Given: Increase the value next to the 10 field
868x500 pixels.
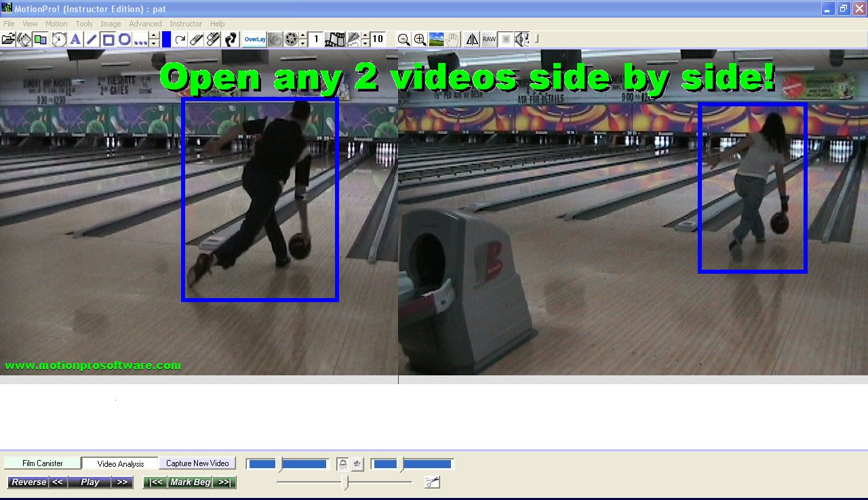Looking at the screenshot, I should point(365,36).
